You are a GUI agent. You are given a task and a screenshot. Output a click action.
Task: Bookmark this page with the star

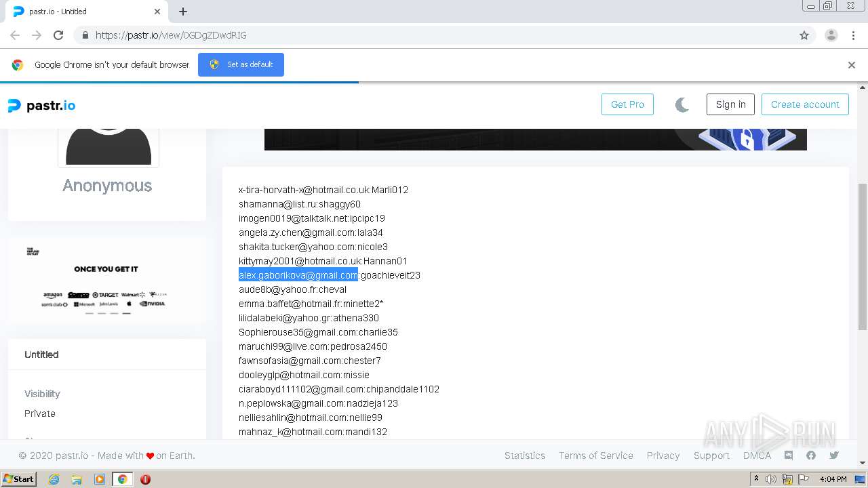pos(804,35)
